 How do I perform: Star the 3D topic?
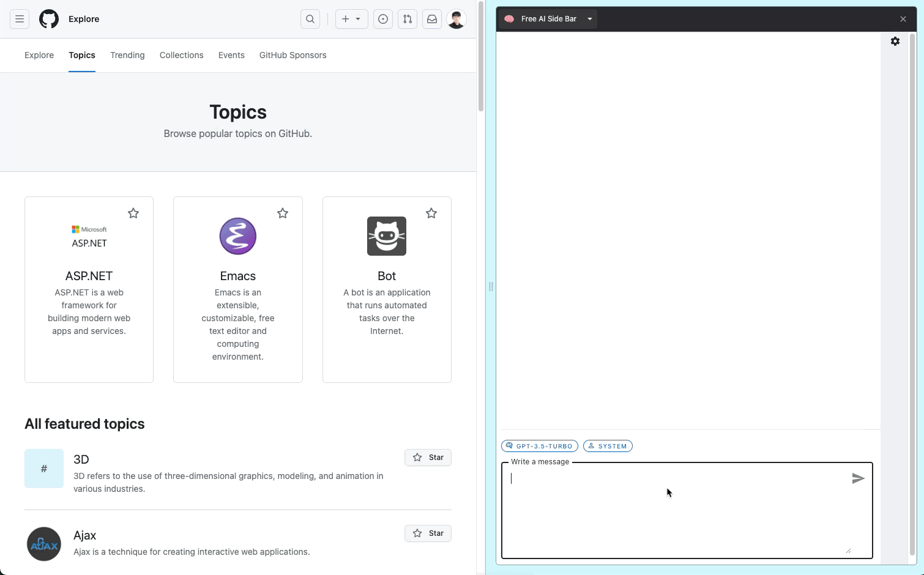pos(428,458)
